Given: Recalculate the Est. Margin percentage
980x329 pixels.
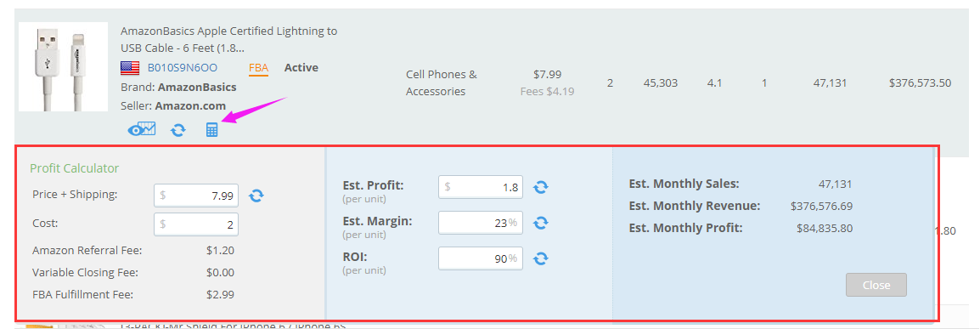Looking at the screenshot, I should [x=541, y=223].
